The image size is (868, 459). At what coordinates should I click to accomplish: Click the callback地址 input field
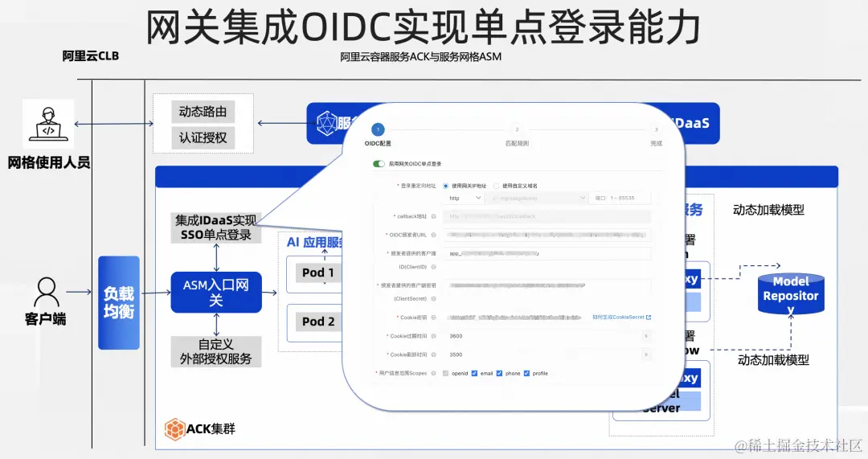click(547, 216)
